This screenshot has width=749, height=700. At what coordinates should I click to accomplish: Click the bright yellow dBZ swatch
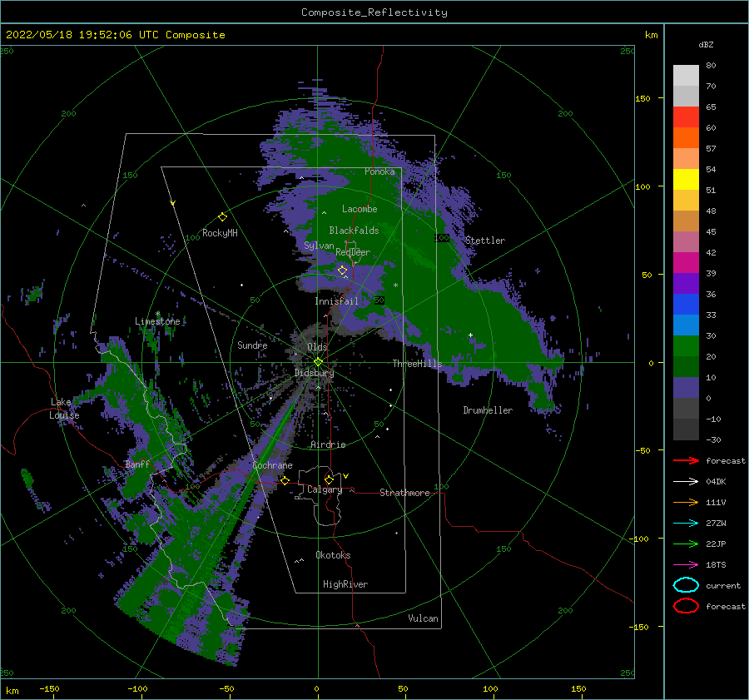coord(686,180)
